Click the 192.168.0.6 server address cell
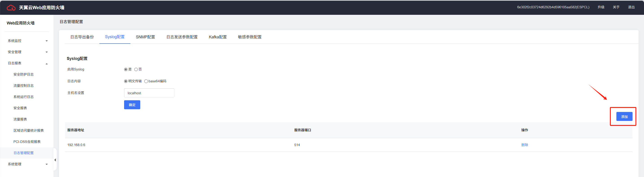 76,145
